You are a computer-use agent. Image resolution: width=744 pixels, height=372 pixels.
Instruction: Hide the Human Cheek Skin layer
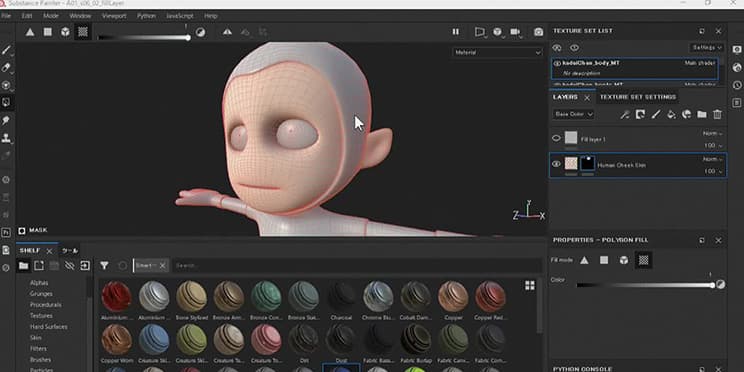point(557,164)
